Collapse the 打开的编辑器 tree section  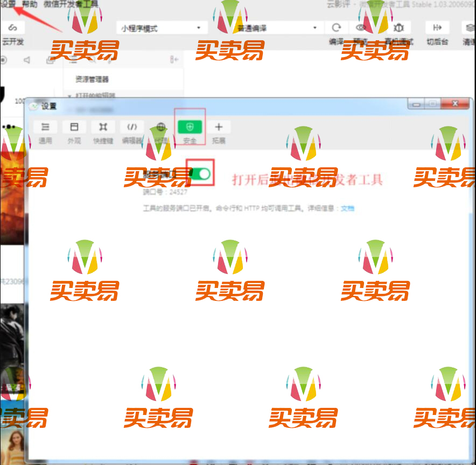[x=69, y=96]
